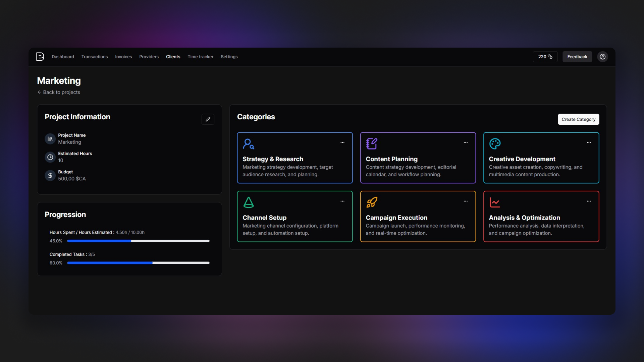The height and width of the screenshot is (362, 644).
Task: Follow the Back to projects link
Action: click(x=59, y=92)
